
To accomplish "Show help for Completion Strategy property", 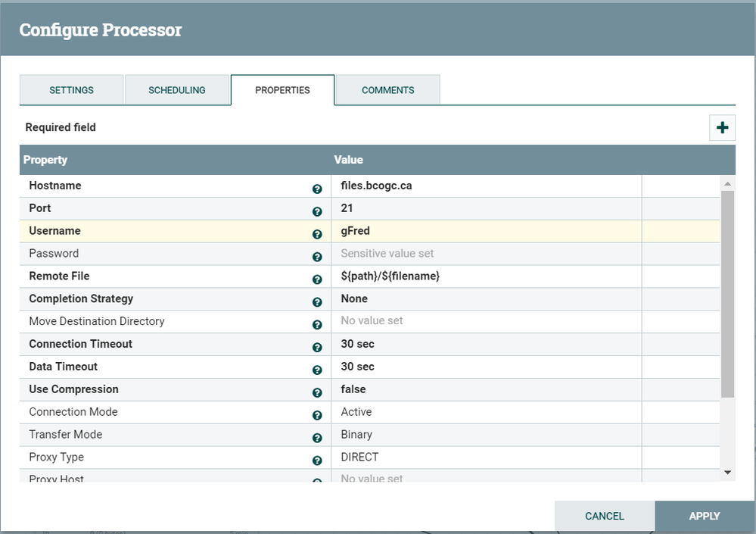I will pos(317,302).
